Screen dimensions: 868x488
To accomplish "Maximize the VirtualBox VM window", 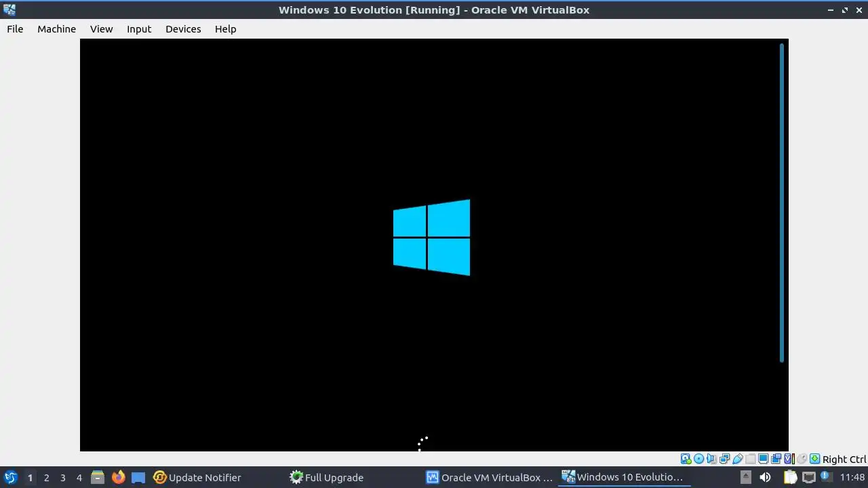I will click(845, 9).
